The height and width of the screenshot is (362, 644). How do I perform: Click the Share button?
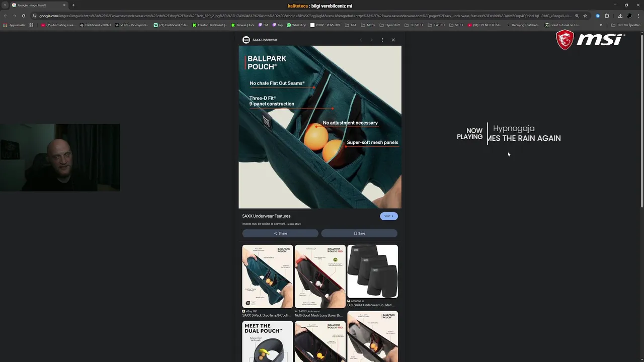pyautogui.click(x=280, y=233)
